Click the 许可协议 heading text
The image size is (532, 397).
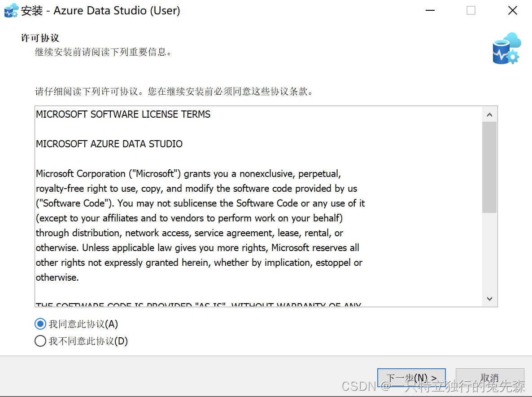[x=40, y=38]
